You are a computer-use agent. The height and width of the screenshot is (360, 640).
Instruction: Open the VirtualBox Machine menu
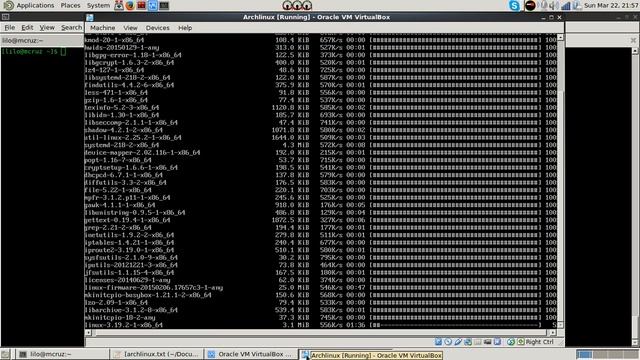102,28
